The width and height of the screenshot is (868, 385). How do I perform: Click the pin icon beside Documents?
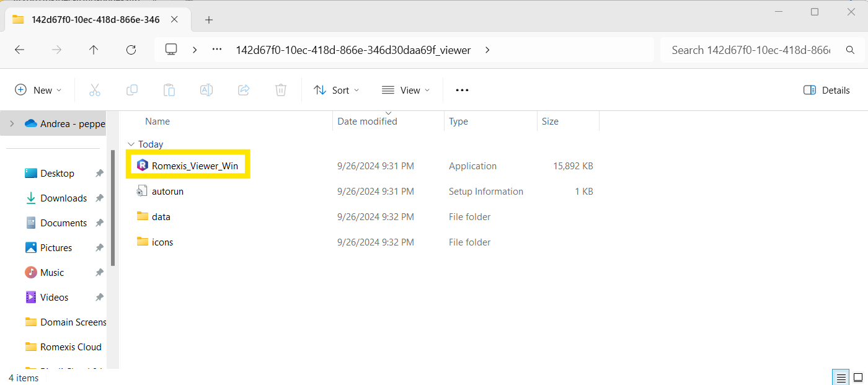99,223
